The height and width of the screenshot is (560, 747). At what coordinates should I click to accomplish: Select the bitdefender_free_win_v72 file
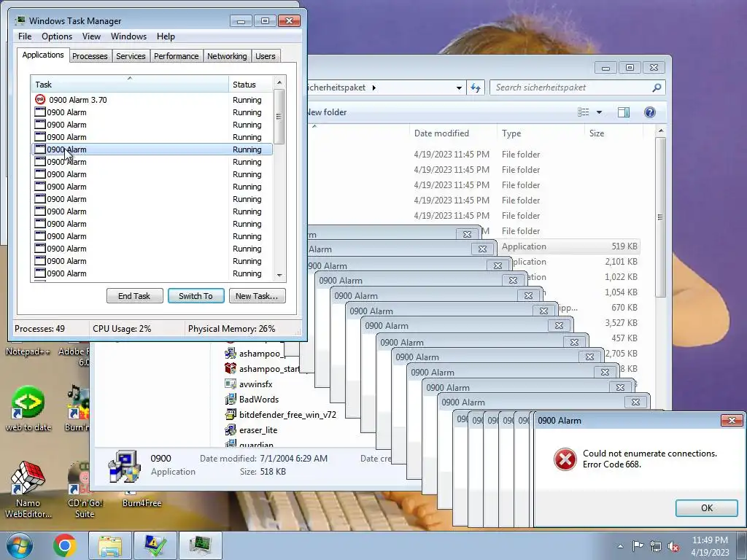tap(287, 414)
